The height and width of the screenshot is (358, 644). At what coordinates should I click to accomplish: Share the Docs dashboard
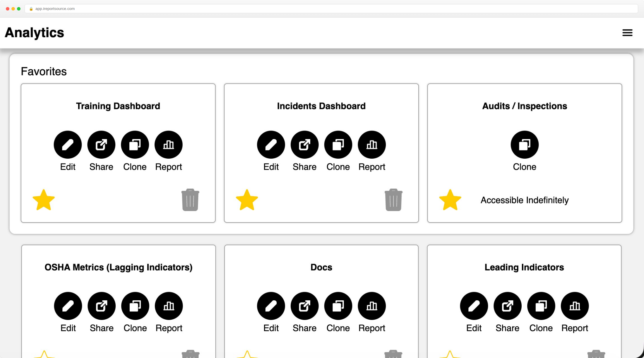304,306
